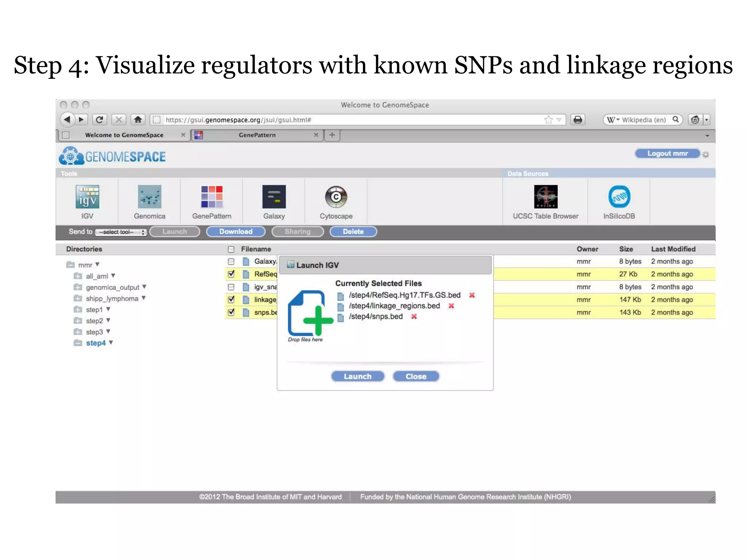
Task: Open UCSC Table Browser data source
Action: [546, 197]
